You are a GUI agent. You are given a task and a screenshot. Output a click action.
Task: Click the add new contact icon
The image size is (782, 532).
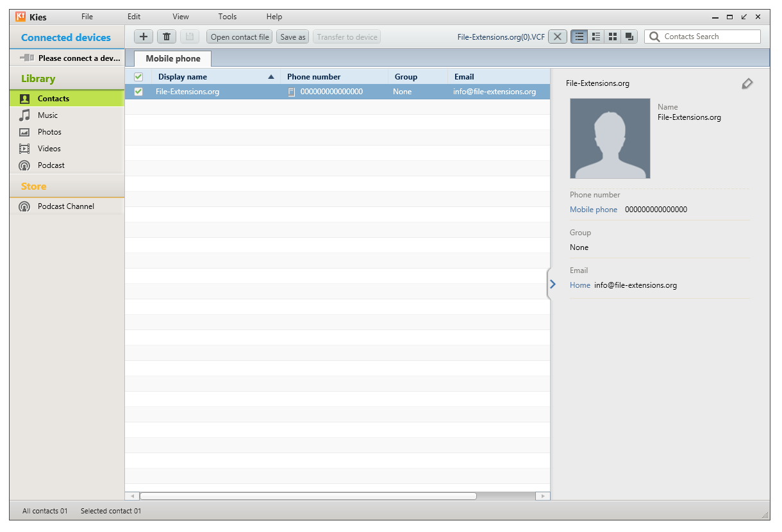click(x=143, y=37)
